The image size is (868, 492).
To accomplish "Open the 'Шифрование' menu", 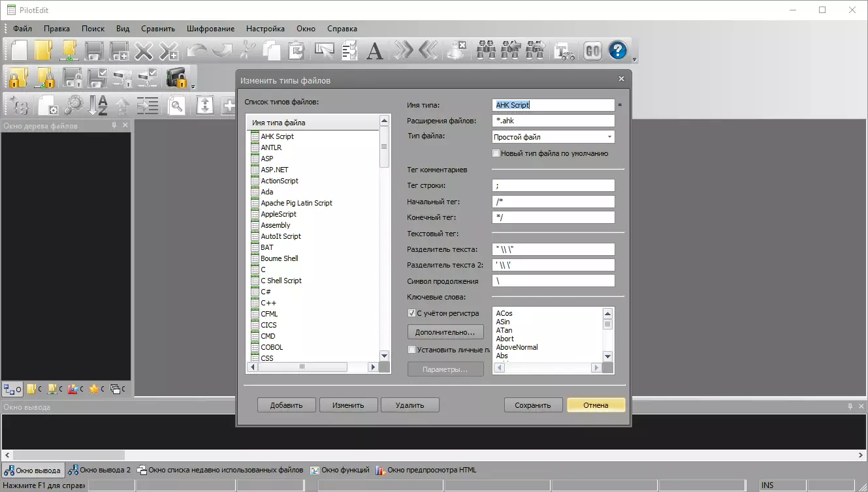I will click(x=210, y=29).
